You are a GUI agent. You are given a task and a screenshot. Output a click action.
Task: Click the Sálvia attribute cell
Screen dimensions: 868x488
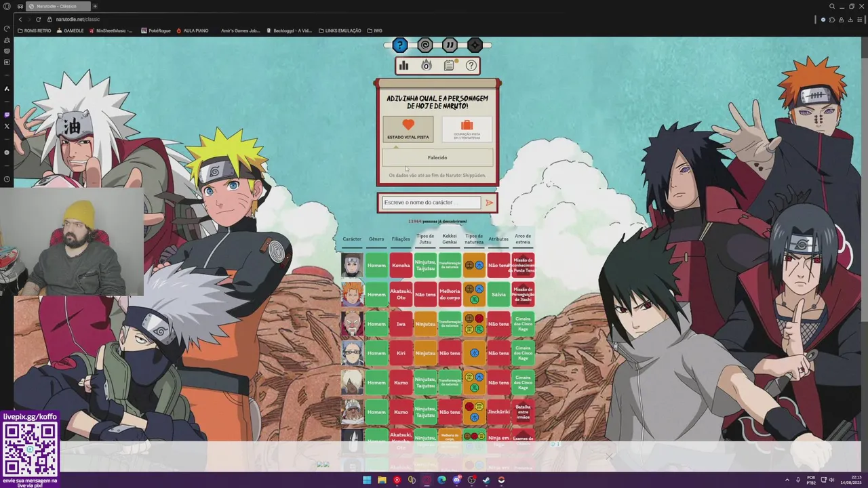[498, 294]
